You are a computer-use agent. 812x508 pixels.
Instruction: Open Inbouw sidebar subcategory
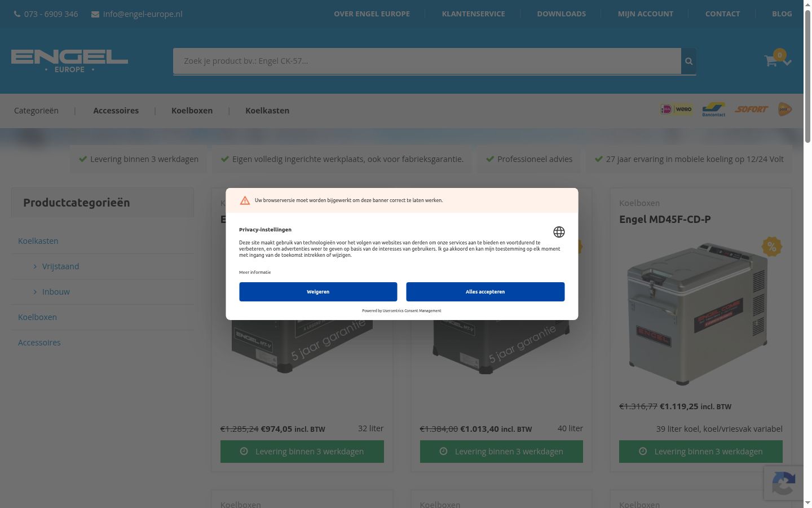pyautogui.click(x=56, y=292)
